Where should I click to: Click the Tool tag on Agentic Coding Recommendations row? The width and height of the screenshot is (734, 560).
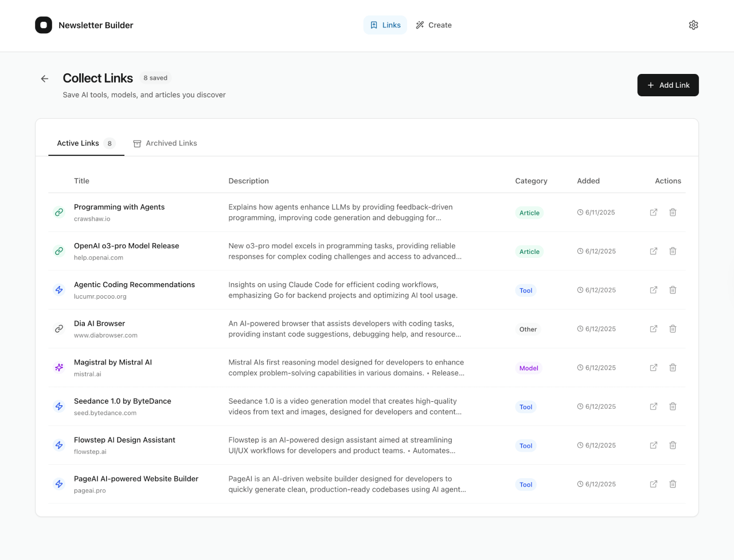click(526, 291)
